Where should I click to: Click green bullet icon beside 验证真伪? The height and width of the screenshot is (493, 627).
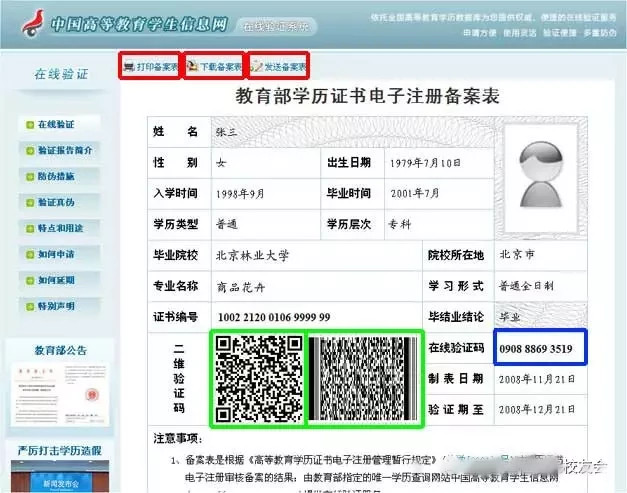30,203
